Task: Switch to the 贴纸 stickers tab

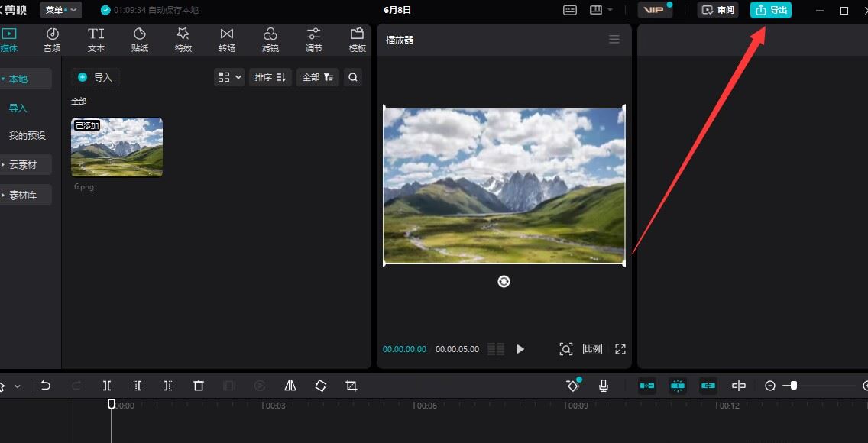Action: [140, 40]
